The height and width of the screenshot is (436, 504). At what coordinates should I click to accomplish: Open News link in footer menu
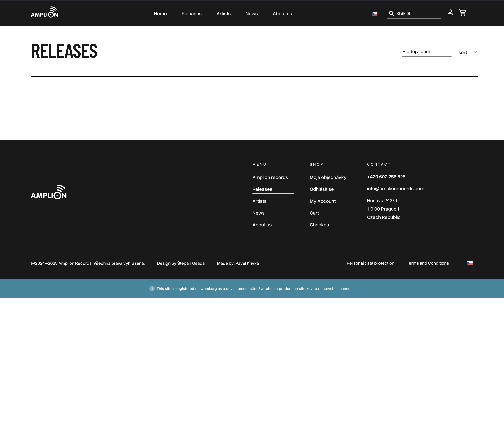258,213
